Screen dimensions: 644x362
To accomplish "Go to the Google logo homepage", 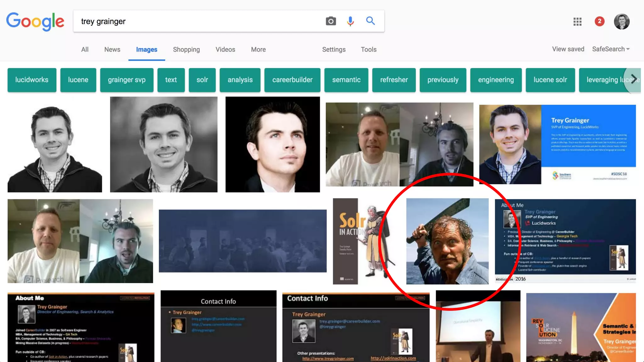I will coord(35,21).
